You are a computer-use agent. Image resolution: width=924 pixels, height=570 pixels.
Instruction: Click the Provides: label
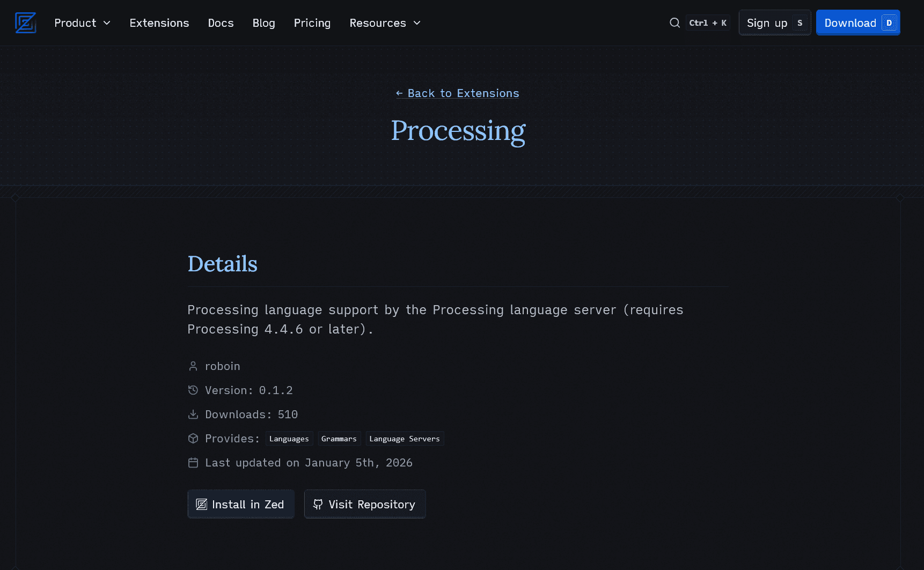pyautogui.click(x=232, y=439)
